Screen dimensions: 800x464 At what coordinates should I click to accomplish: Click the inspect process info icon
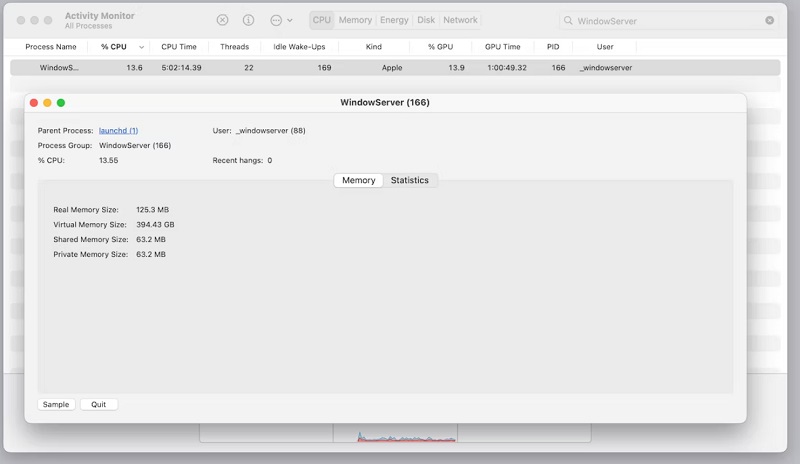coord(248,20)
